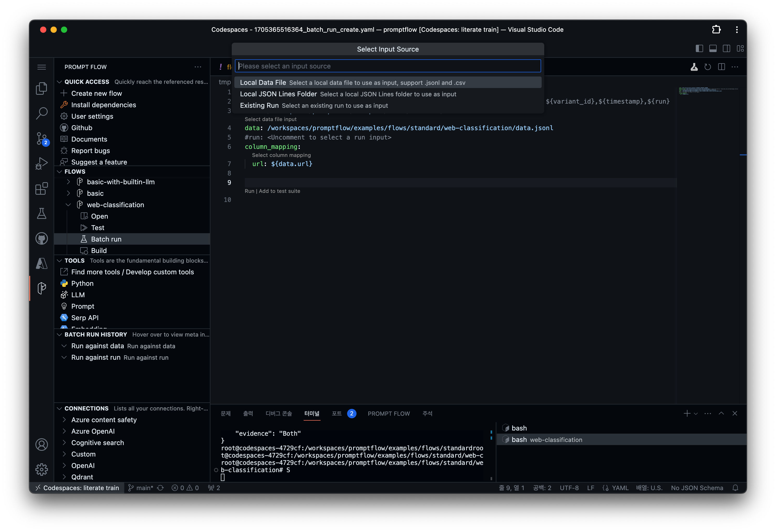Image resolution: width=776 pixels, height=532 pixels.
Task: Open the Accounts menu icon
Action: (x=41, y=445)
